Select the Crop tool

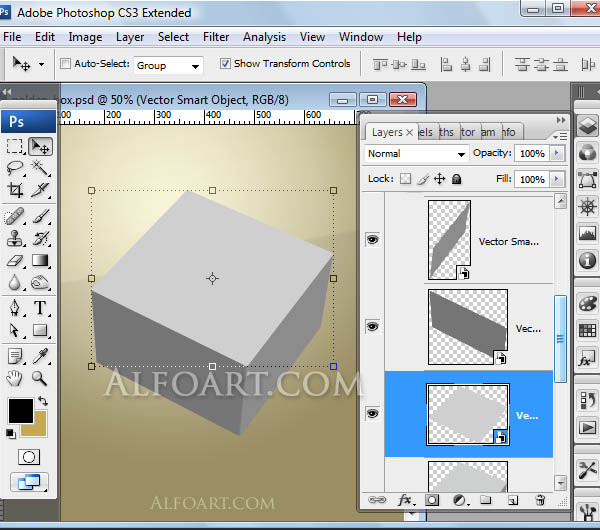click(15, 190)
